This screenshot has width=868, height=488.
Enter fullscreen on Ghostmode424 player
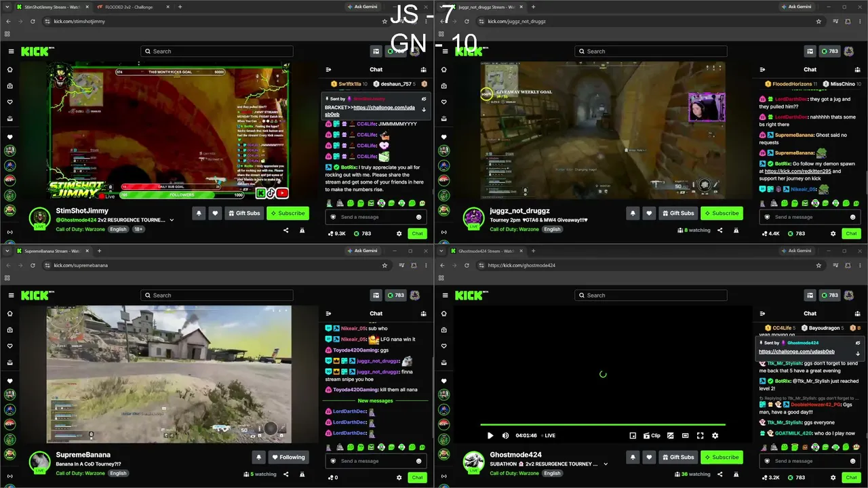700,436
